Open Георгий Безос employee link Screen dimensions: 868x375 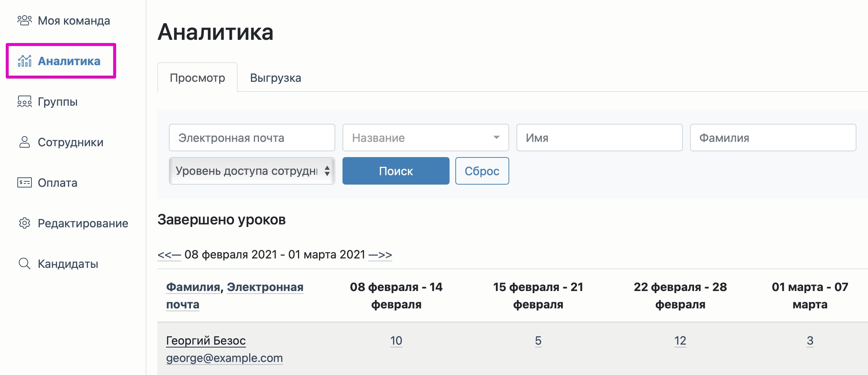point(206,341)
